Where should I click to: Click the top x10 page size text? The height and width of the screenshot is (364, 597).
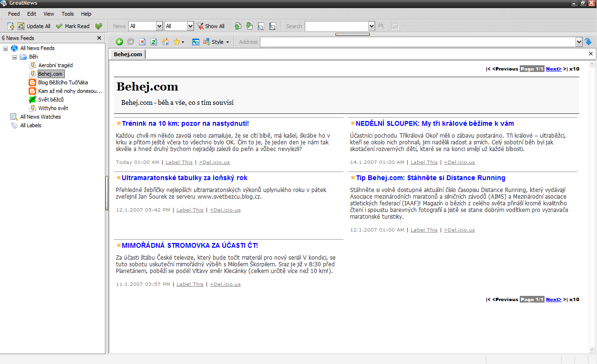click(x=574, y=69)
